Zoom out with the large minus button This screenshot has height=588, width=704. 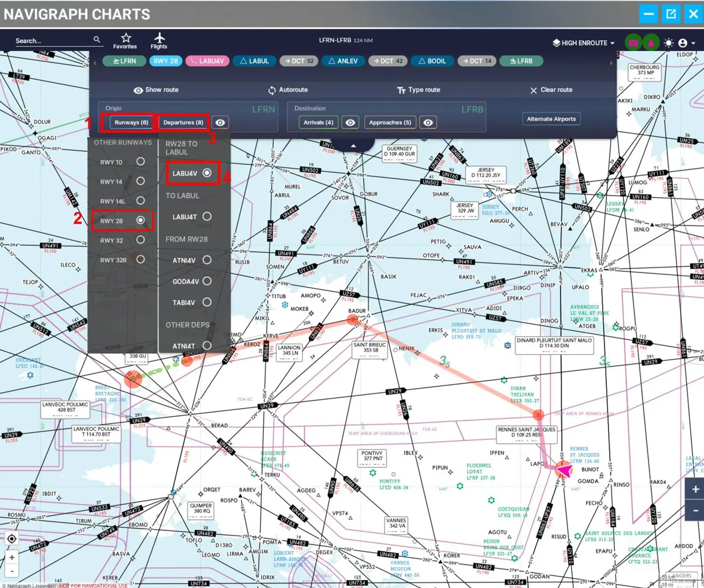(x=695, y=510)
